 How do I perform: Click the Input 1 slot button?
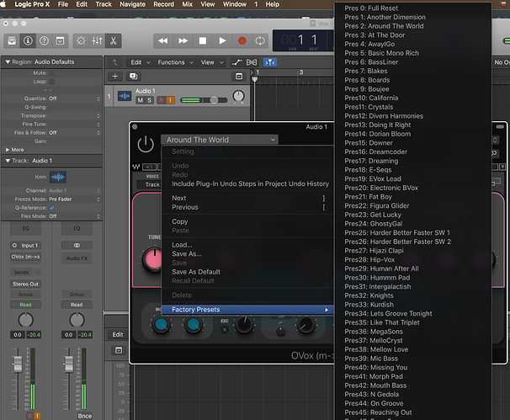point(26,245)
